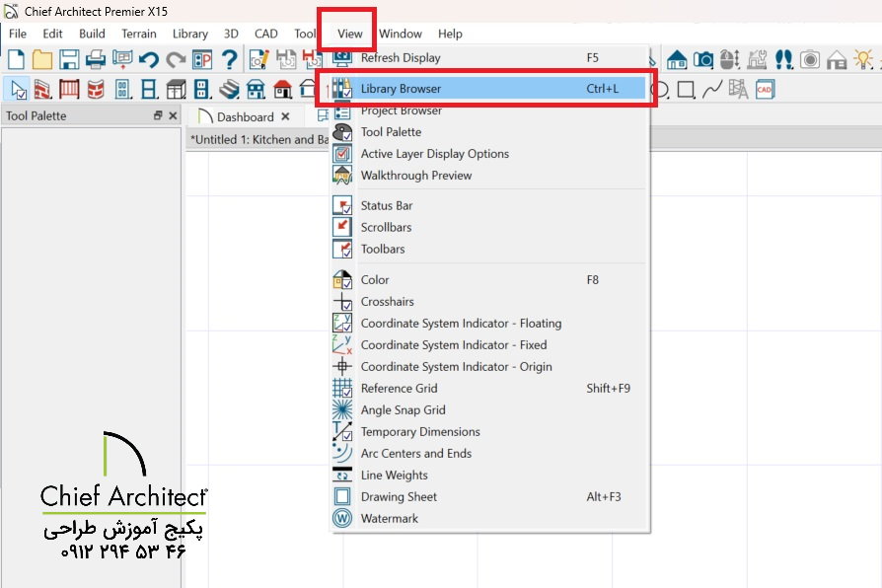882x588 pixels.
Task: Activate the Select Objects arrow tool
Action: pyautogui.click(x=18, y=89)
